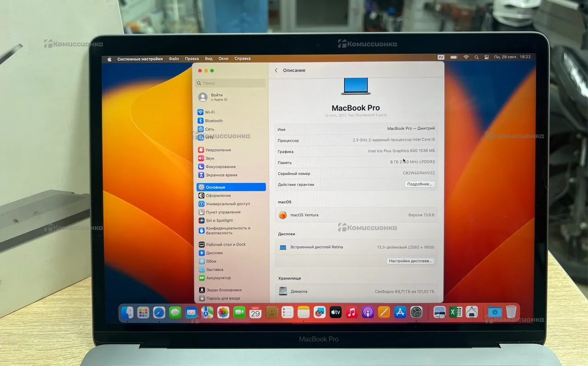Open the Вид menu
The width and height of the screenshot is (588, 366).
click(209, 59)
